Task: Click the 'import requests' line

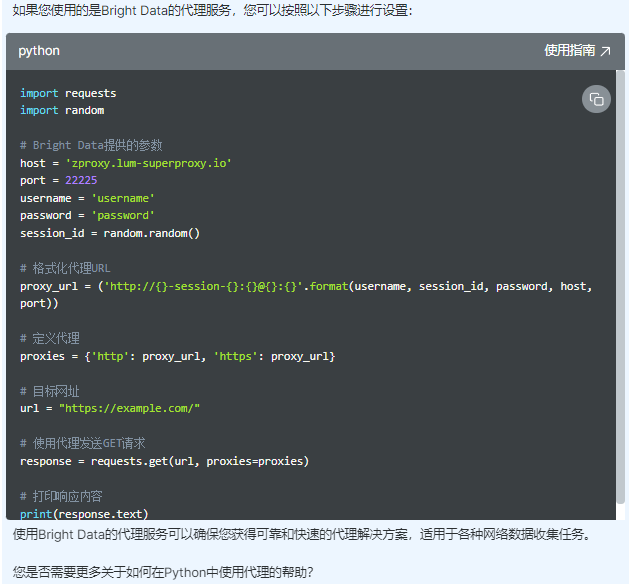Action: (68, 94)
